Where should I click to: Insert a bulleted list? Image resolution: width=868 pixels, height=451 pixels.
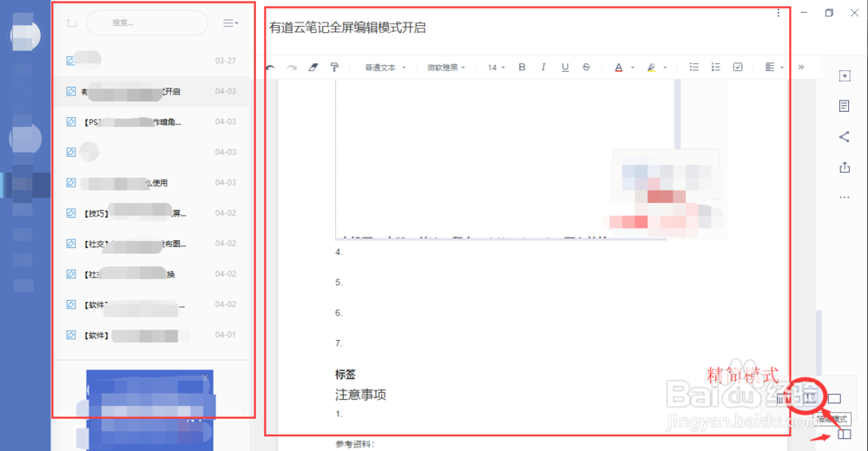point(694,67)
